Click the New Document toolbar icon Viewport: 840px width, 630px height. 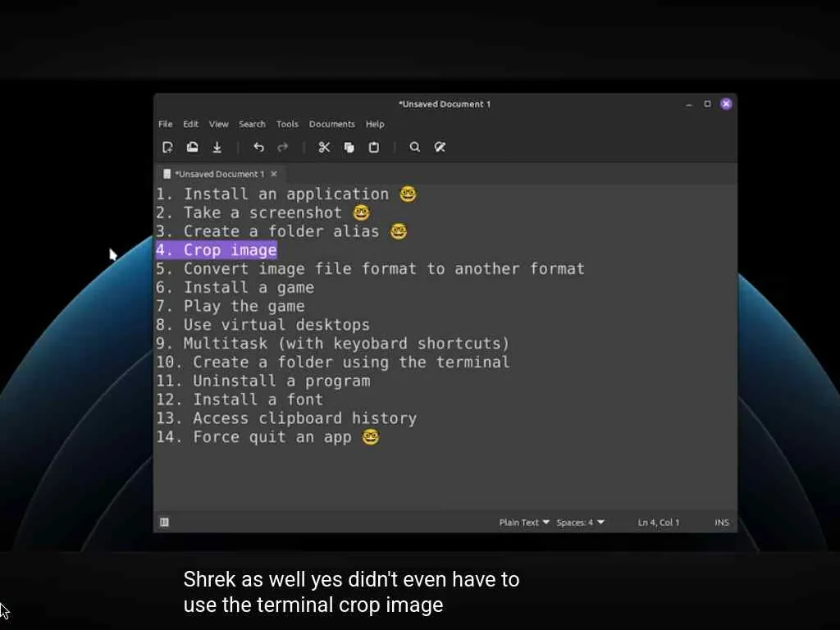point(167,147)
